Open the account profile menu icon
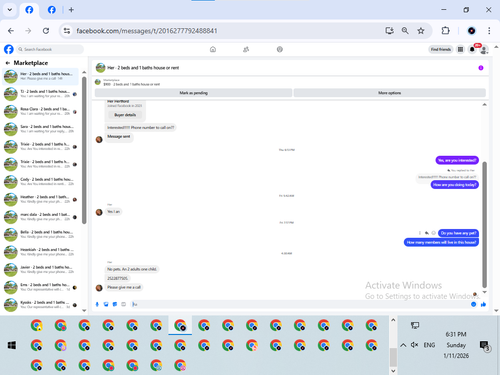This screenshot has height=375, width=500. point(484,50)
